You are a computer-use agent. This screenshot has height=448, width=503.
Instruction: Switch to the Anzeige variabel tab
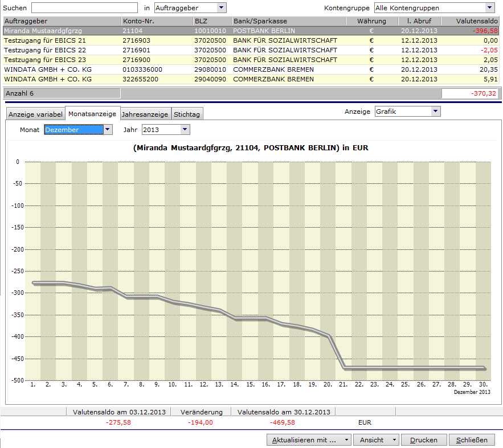pyautogui.click(x=35, y=114)
